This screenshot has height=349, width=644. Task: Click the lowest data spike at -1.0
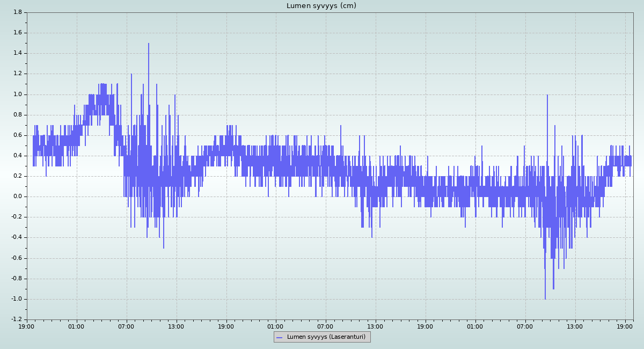tap(545, 297)
